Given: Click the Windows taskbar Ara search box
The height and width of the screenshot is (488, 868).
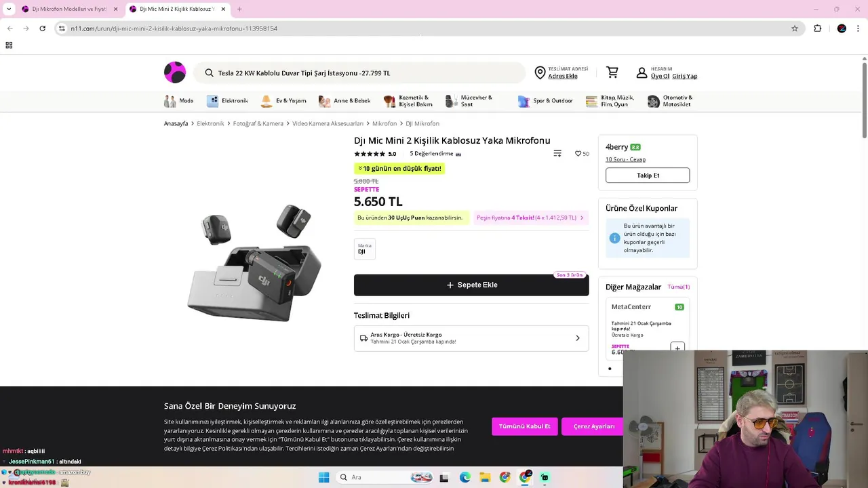Looking at the screenshot, I should pos(383,477).
